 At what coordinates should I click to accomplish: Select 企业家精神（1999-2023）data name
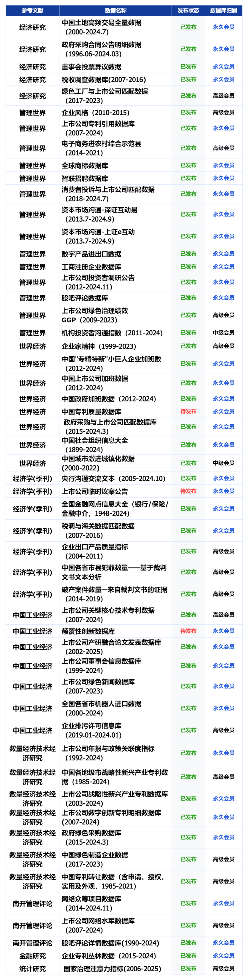coord(99,346)
